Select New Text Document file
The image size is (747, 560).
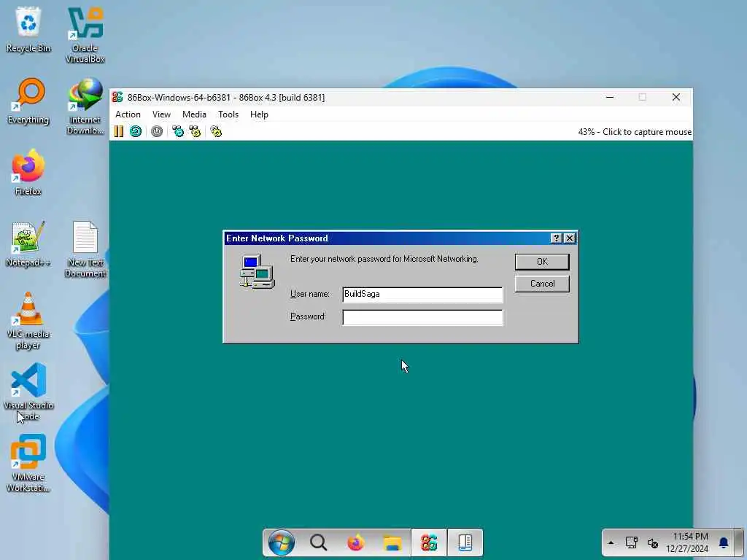pos(85,249)
